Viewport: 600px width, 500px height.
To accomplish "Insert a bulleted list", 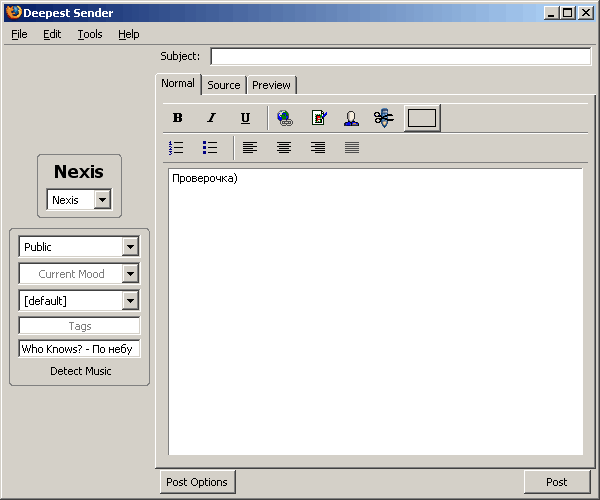I will (210, 148).
